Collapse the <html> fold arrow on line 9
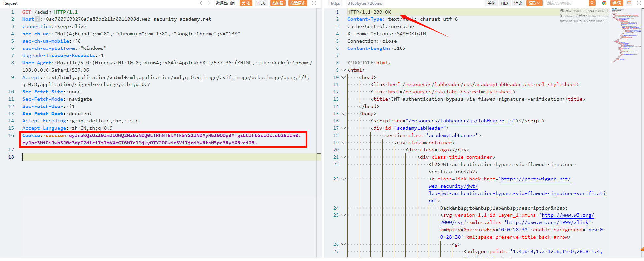 343,70
